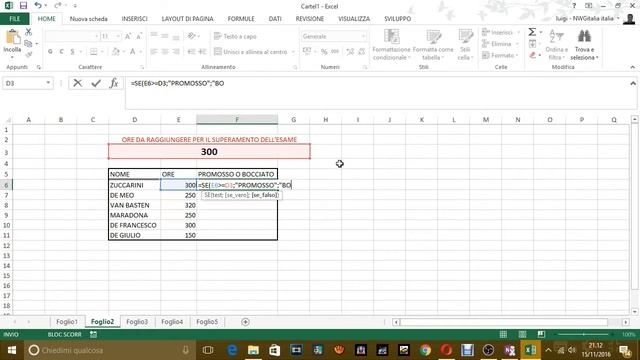Viewport: 640px width, 360px height.
Task: Toggle Testo a capo wrap text
Action: (236, 36)
